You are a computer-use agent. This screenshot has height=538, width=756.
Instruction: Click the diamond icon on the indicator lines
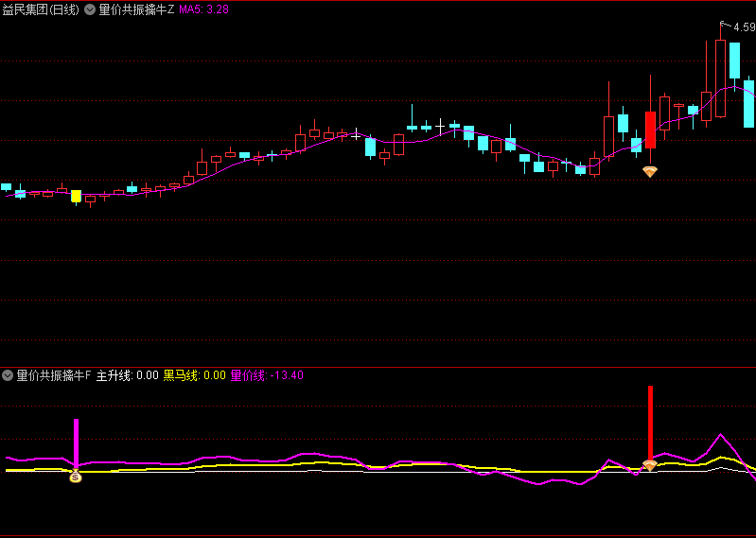click(x=650, y=465)
